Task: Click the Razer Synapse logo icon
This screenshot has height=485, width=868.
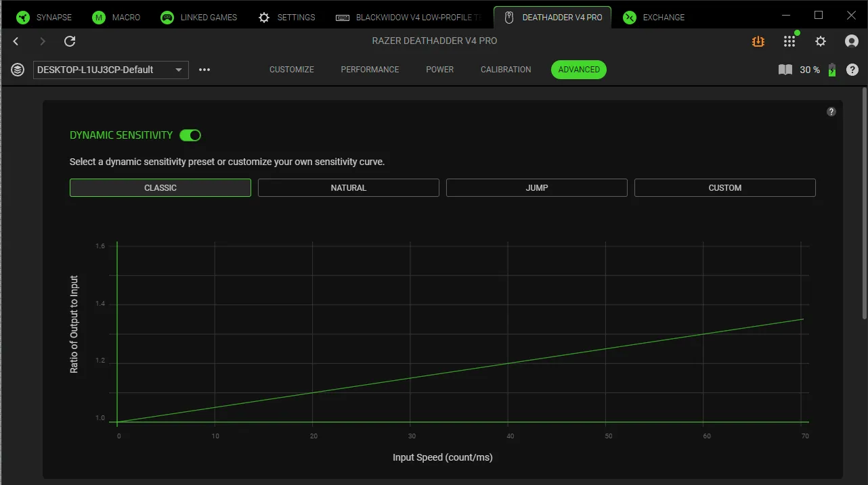Action: (x=23, y=17)
